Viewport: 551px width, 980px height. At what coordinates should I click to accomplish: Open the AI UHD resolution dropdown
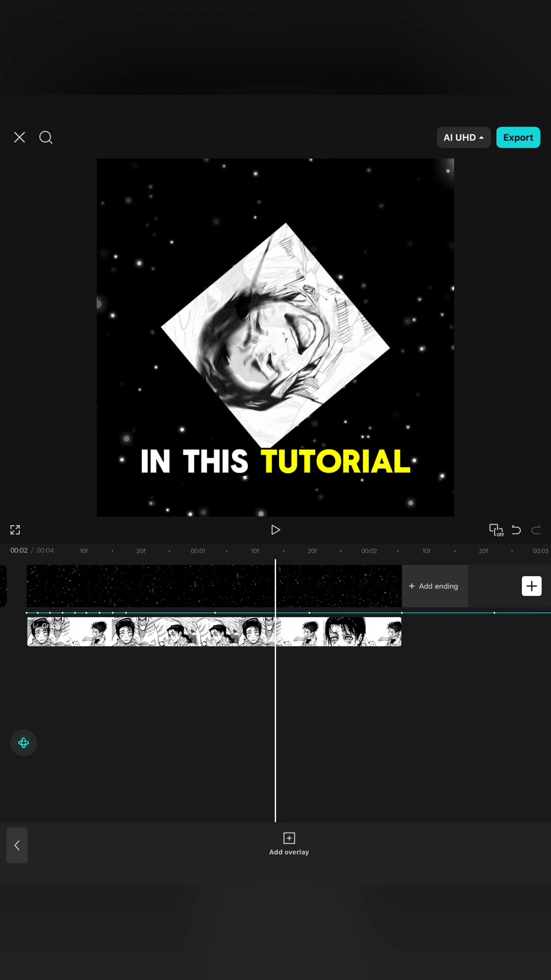coord(463,137)
